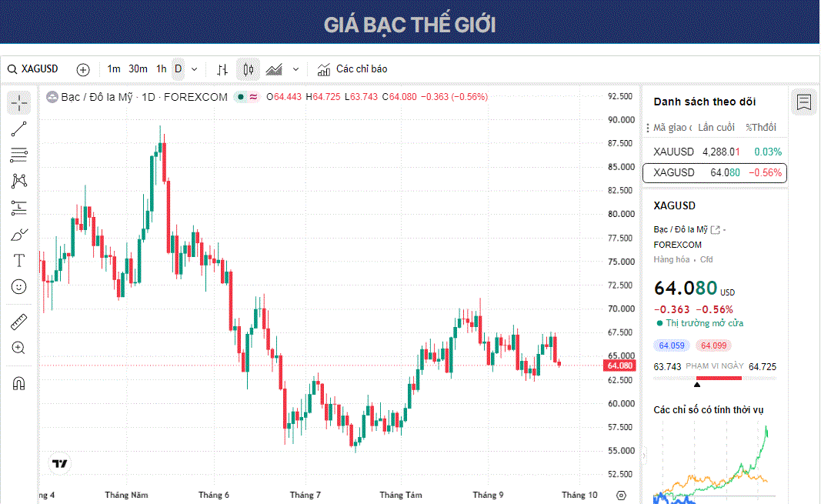Select the XAGUSD row in watchlist

click(715, 172)
